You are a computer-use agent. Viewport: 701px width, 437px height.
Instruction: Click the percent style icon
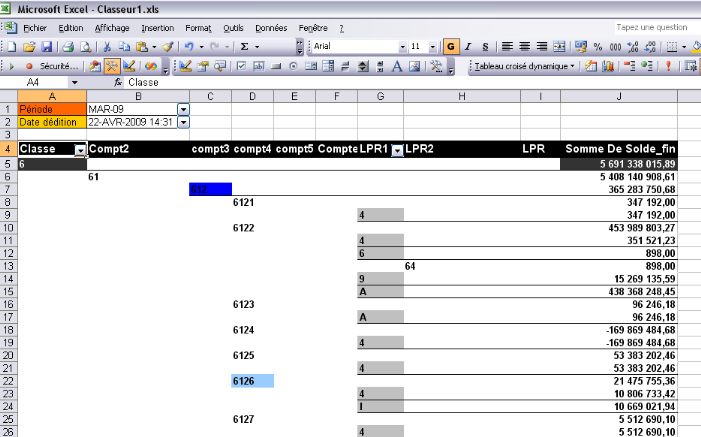[599, 47]
